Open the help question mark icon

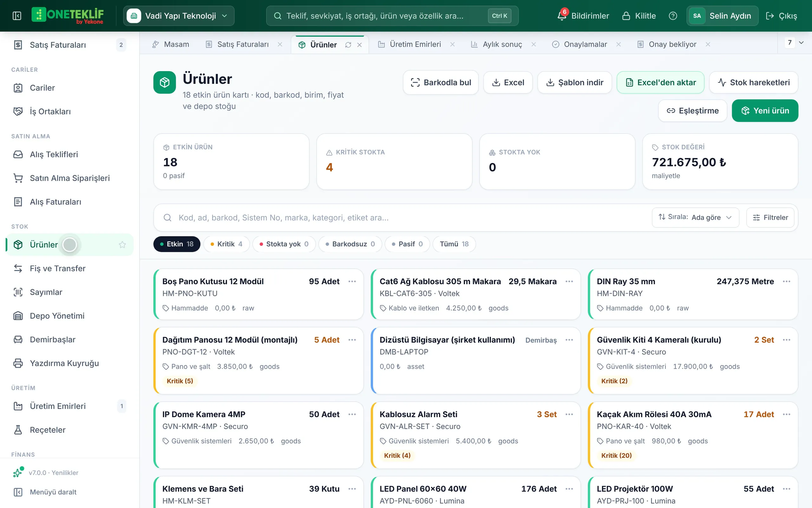tap(673, 16)
